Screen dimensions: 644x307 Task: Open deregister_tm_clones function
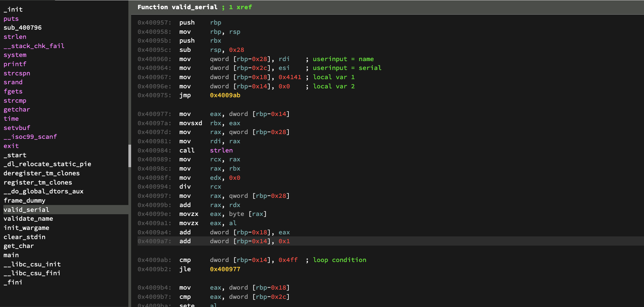[x=42, y=173]
